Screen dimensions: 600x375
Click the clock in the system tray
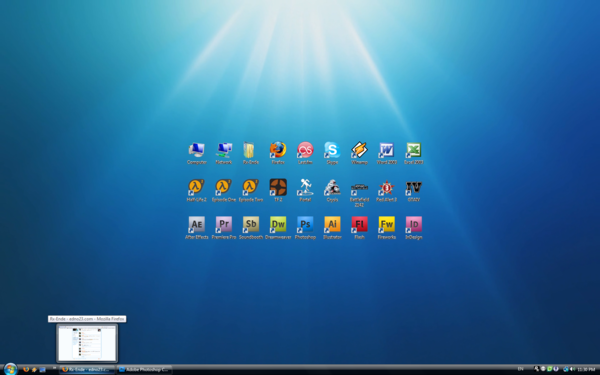[586, 369]
